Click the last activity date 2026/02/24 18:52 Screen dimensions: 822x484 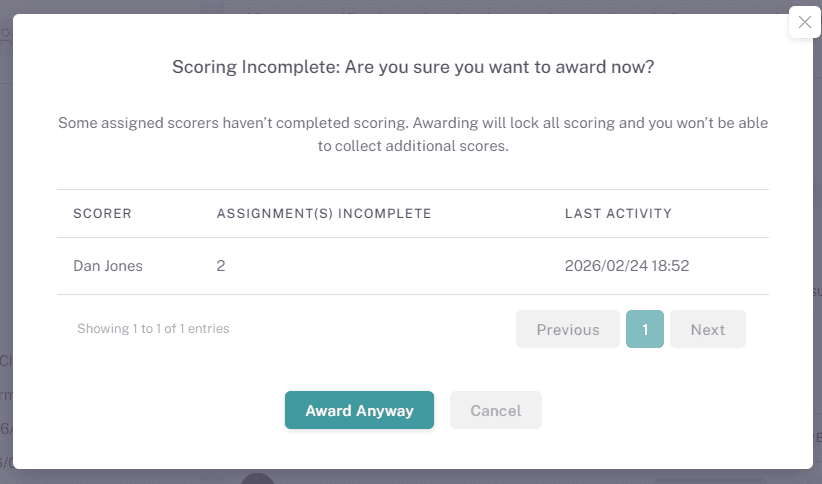pyautogui.click(x=627, y=266)
